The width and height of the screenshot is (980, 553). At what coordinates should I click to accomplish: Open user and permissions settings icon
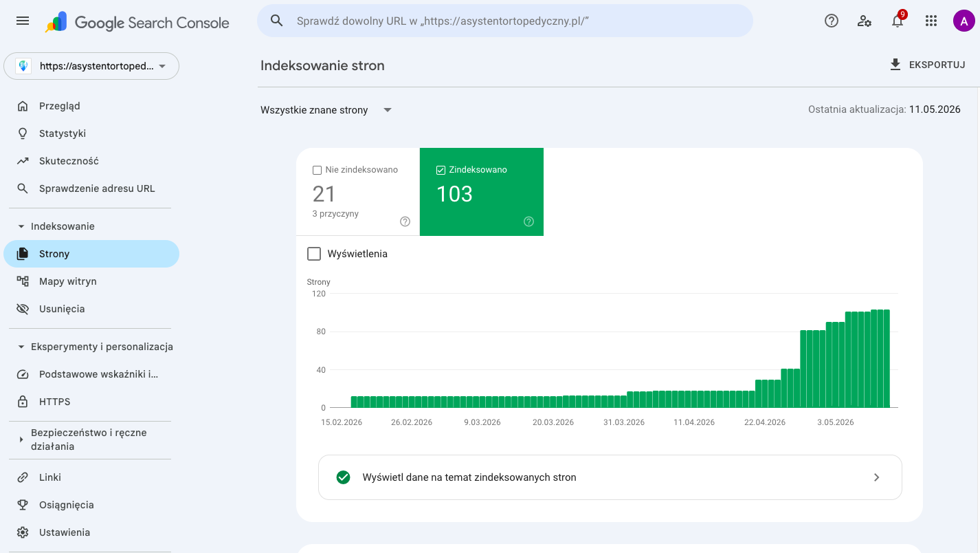865,21
